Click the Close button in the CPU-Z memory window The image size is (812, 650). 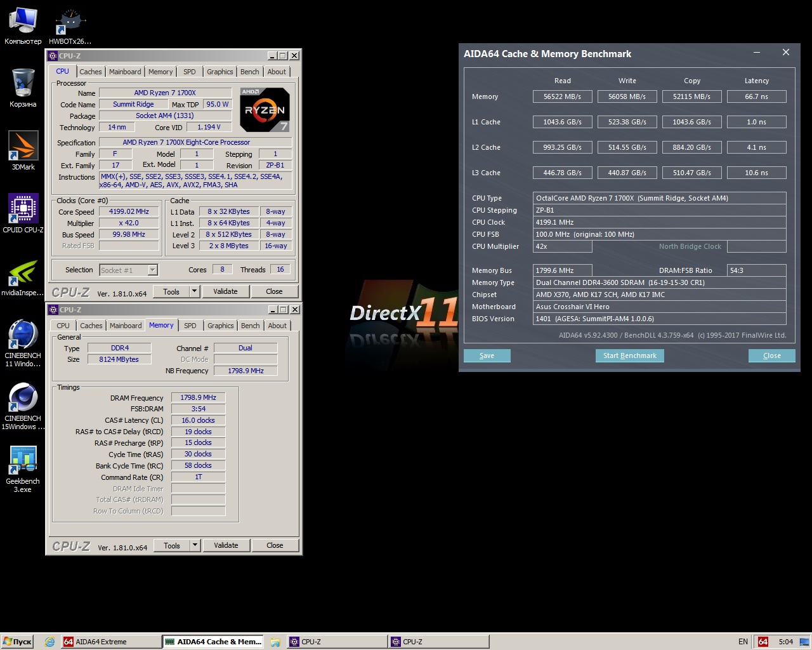click(x=275, y=545)
